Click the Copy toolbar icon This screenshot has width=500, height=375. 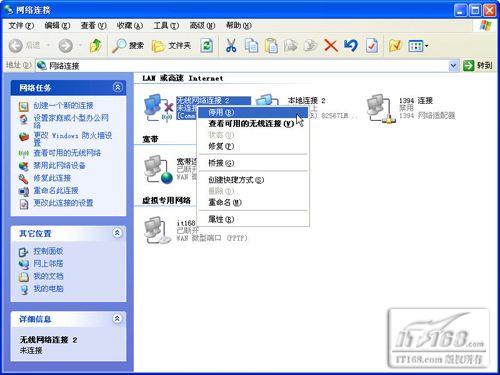pyautogui.click(x=251, y=45)
